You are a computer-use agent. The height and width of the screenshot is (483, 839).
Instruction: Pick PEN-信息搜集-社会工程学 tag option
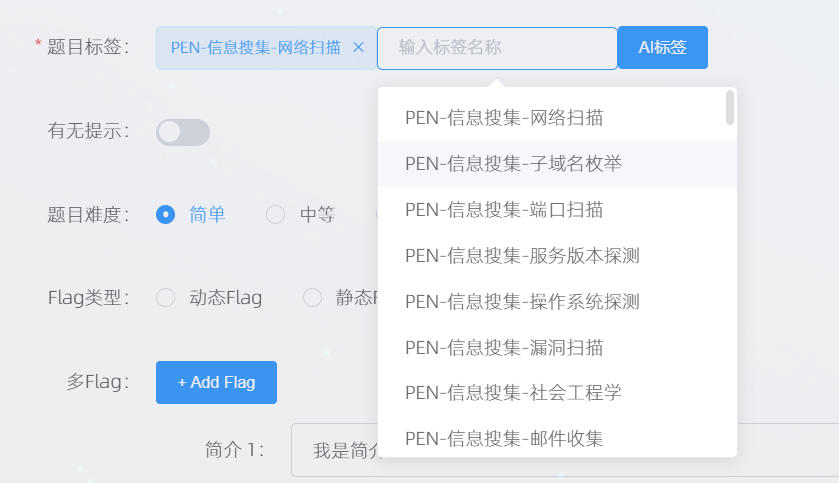(513, 392)
